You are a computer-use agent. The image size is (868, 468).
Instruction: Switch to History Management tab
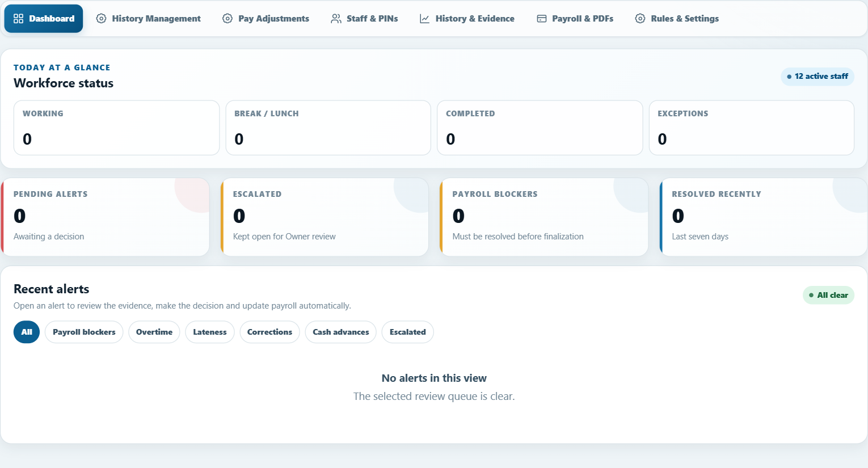tap(149, 19)
